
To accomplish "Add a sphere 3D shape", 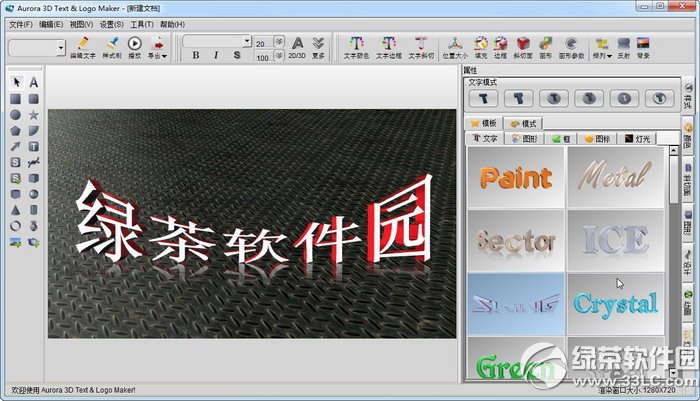I will (33, 194).
